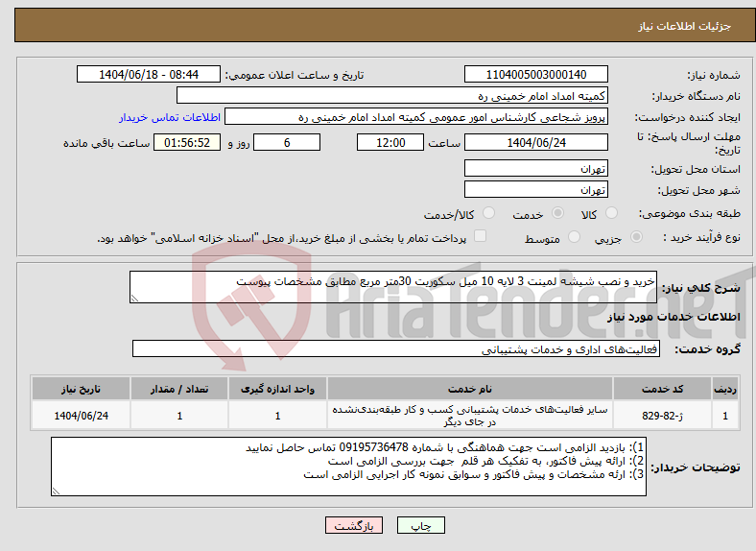Open اطلاعات تماس خریدار link
This screenshot has height=551, width=756.
point(170,117)
